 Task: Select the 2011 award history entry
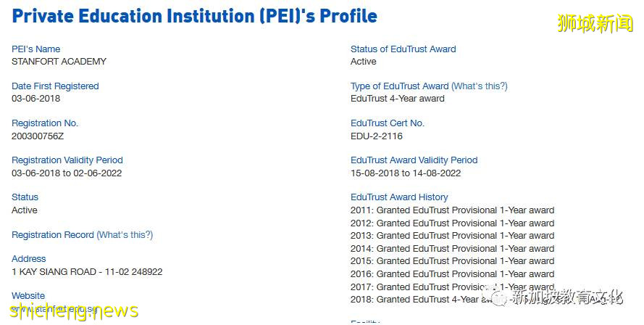pos(452,210)
